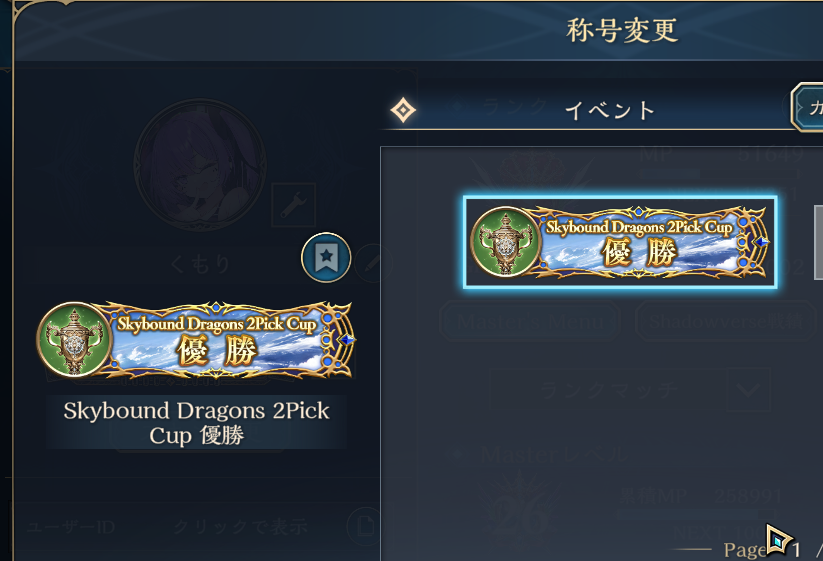Select the highlighted title in the event list
Viewport: 823px width, 561px height.
(x=620, y=243)
